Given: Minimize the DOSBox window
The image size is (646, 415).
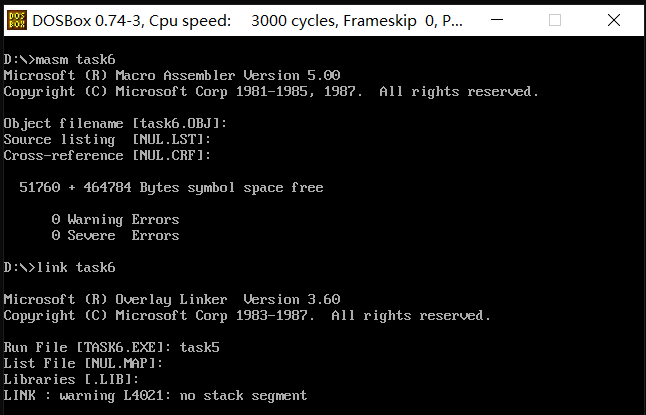Looking at the screenshot, I should 497,20.
